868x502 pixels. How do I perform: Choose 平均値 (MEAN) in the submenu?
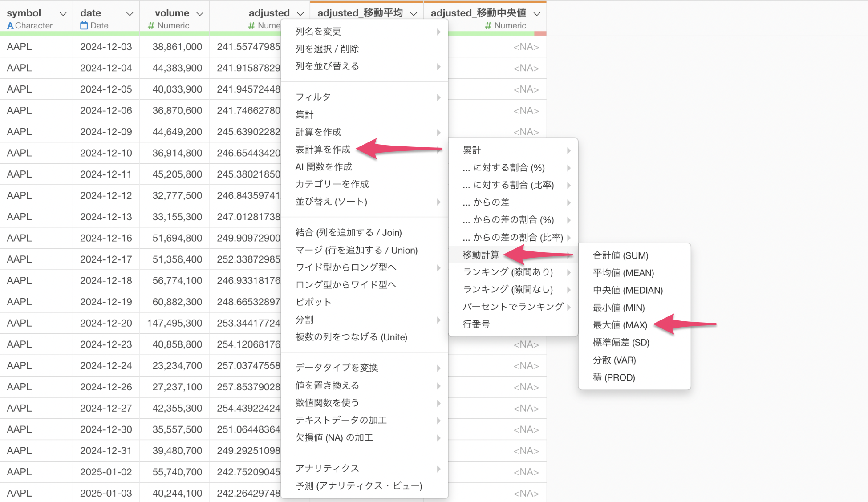[623, 273]
